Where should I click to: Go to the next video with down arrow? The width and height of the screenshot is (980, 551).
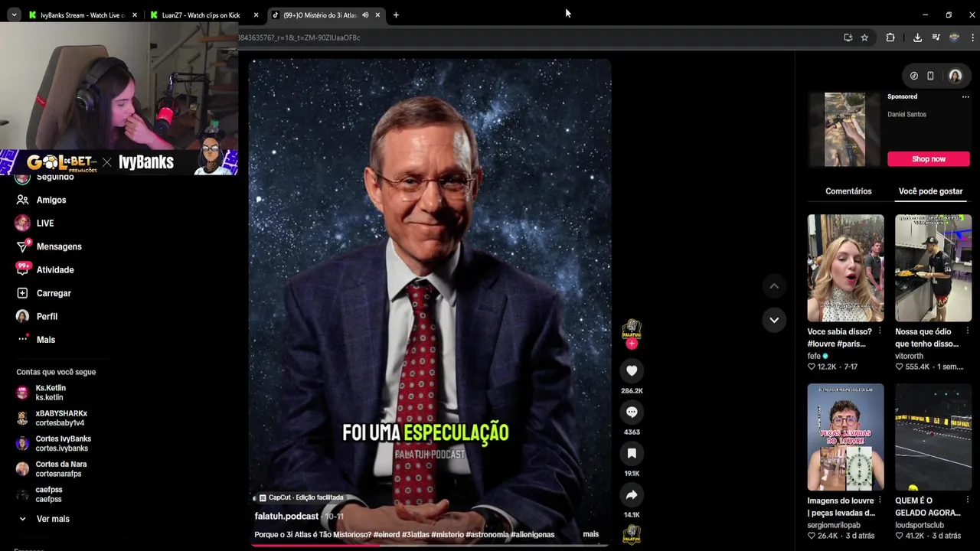click(x=774, y=320)
